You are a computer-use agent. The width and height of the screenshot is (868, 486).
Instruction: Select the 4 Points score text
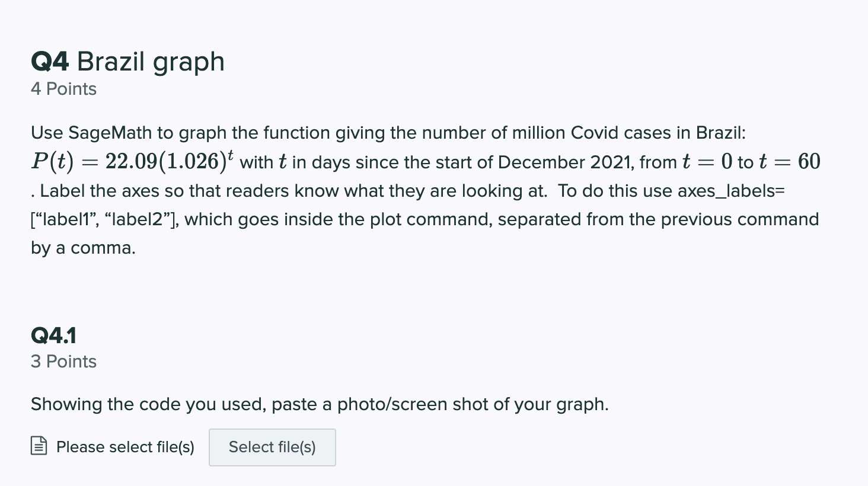coord(63,89)
